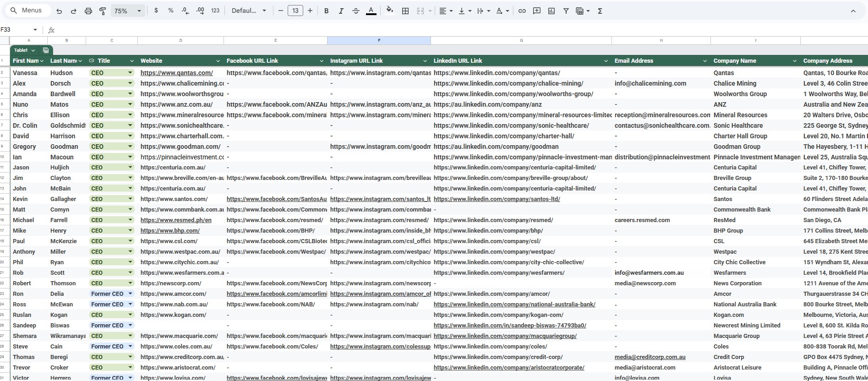Open the Santos LinkedIn company link
Screen dimensions: 868x381
click(x=497, y=199)
